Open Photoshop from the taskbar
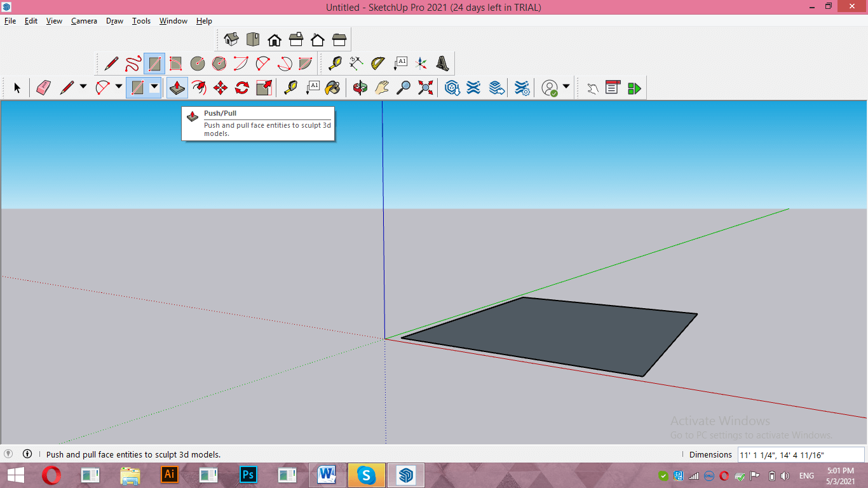The width and height of the screenshot is (868, 488). point(248,475)
